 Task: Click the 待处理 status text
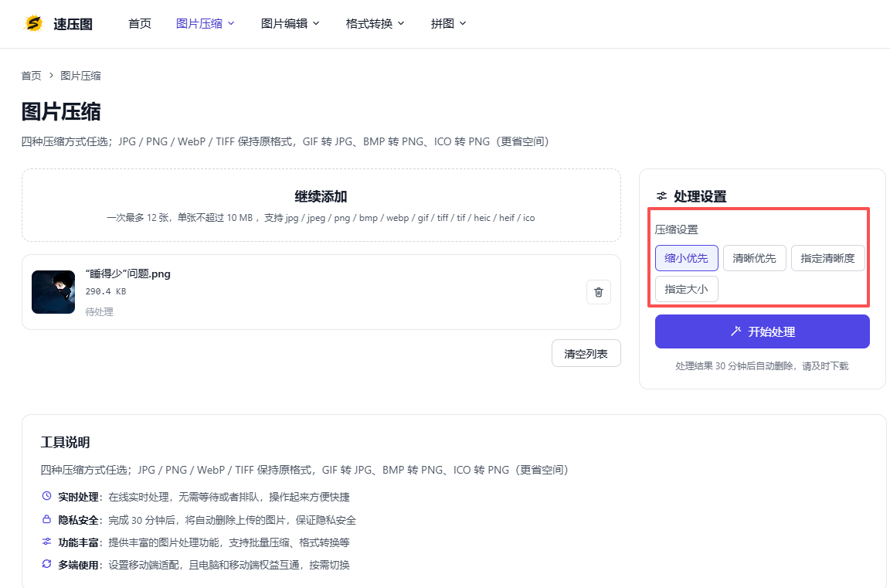(x=100, y=311)
